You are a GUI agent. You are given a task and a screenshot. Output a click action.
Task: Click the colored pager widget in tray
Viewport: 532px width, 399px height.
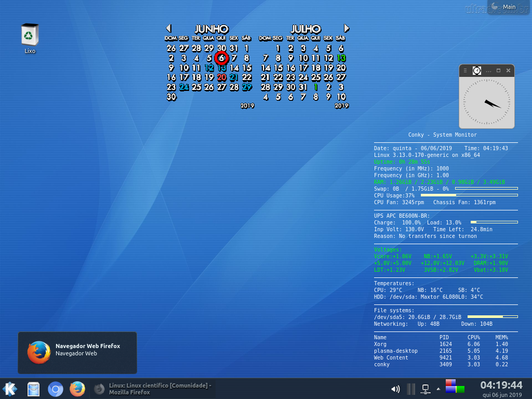455,386
